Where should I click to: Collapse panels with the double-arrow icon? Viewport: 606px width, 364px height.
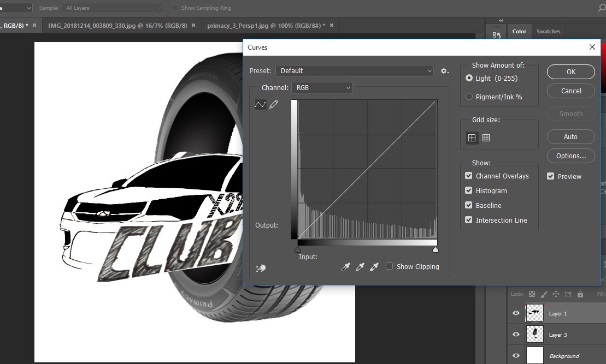click(x=501, y=20)
